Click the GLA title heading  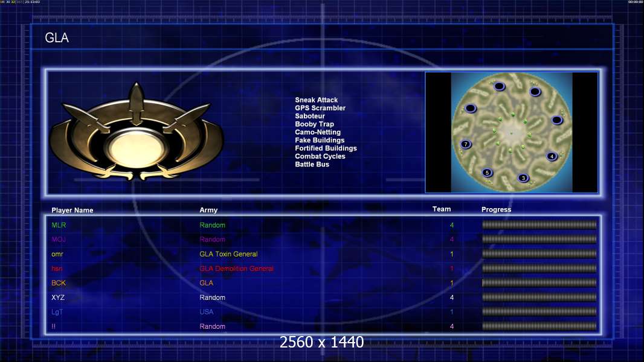(x=57, y=38)
